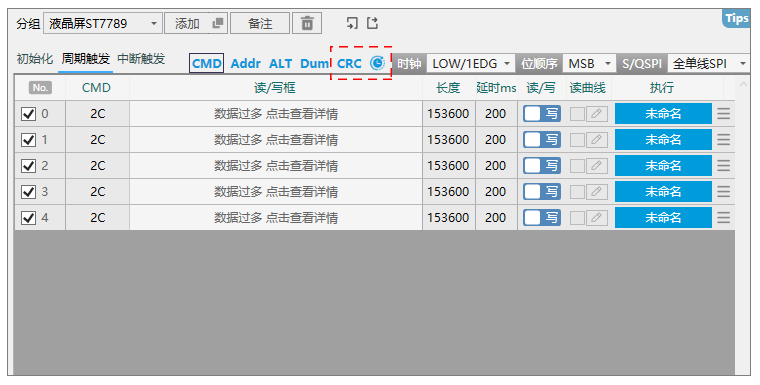Edit the read curve in row 0
Screen dimensions: 760x385
pos(597,113)
